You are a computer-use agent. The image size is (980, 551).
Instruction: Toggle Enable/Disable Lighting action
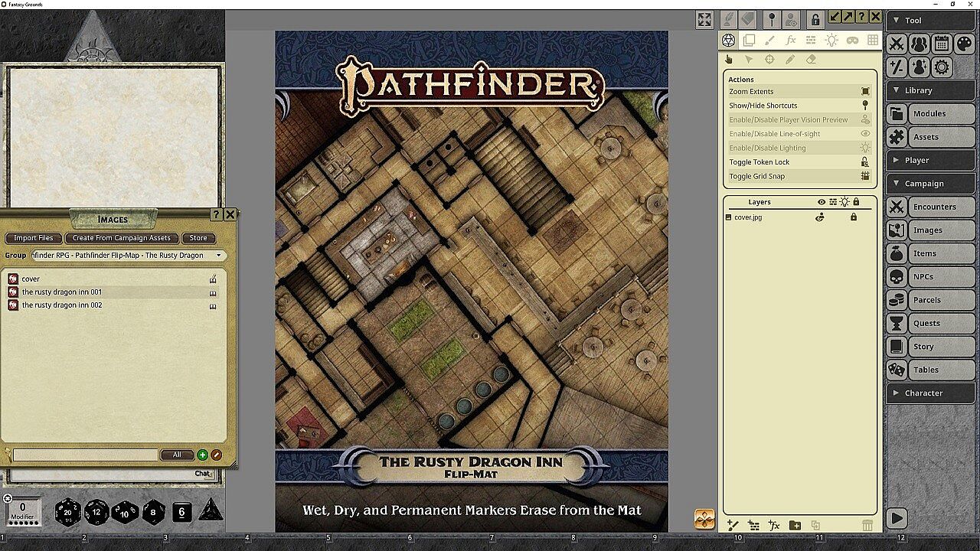coord(799,148)
